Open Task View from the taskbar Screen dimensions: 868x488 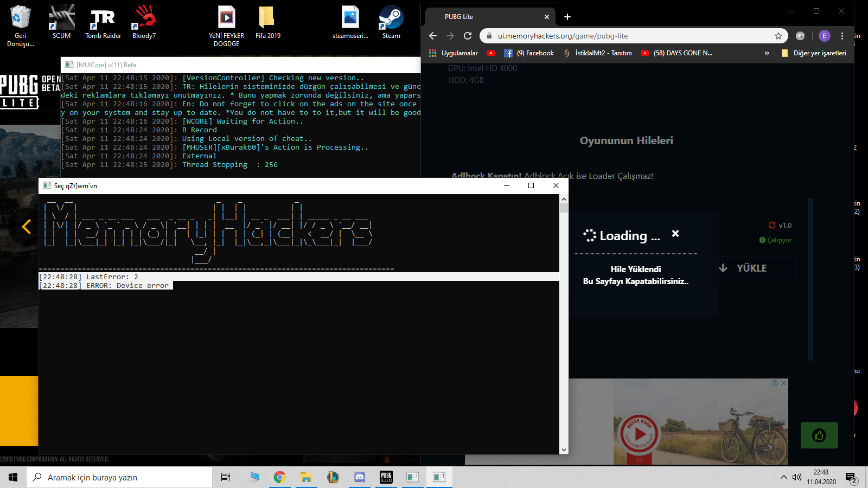pyautogui.click(x=226, y=477)
